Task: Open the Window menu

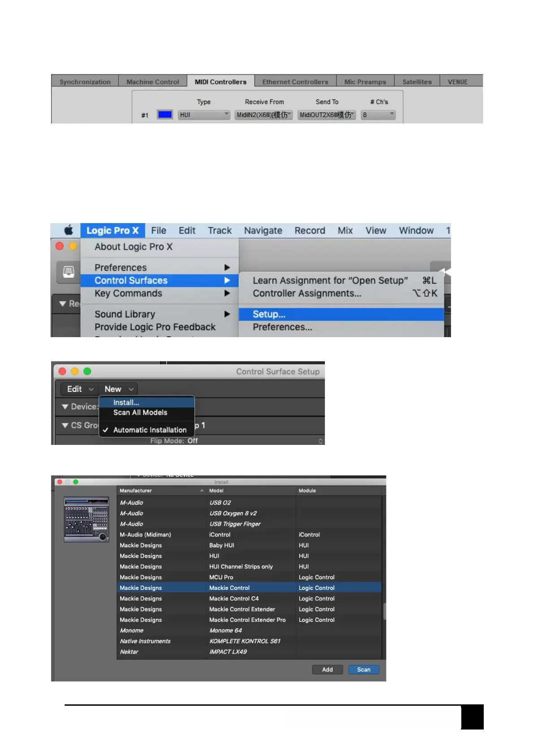Action: pyautogui.click(x=416, y=230)
